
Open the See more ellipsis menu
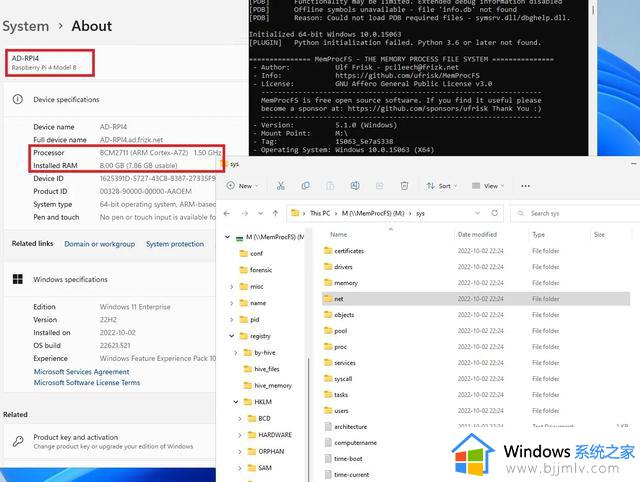tap(525, 186)
